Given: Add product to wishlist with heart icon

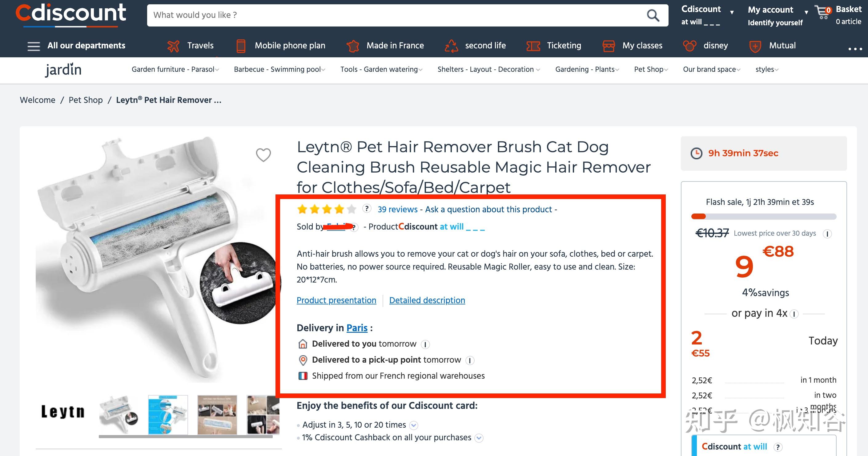Looking at the screenshot, I should coord(263,155).
